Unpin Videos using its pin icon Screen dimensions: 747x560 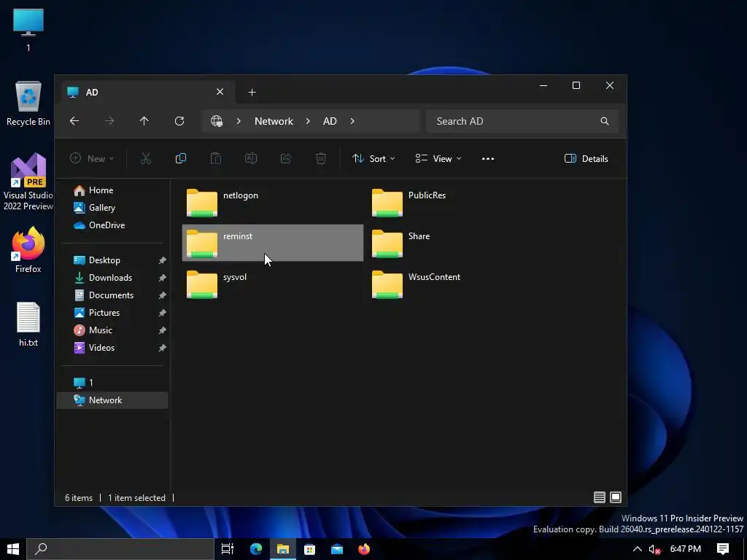click(x=163, y=348)
